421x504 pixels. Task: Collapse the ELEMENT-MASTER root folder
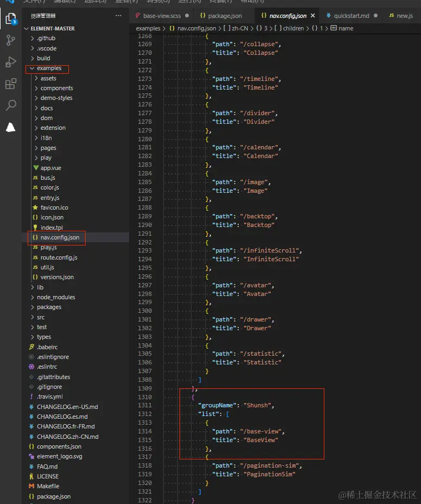pos(27,29)
